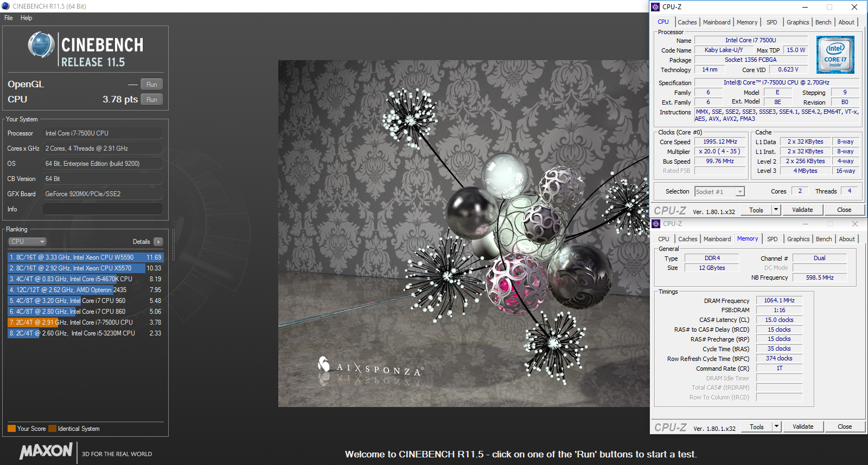Select ranking row Xeon CPU X5570
The width and height of the screenshot is (868, 465).
click(x=85, y=268)
